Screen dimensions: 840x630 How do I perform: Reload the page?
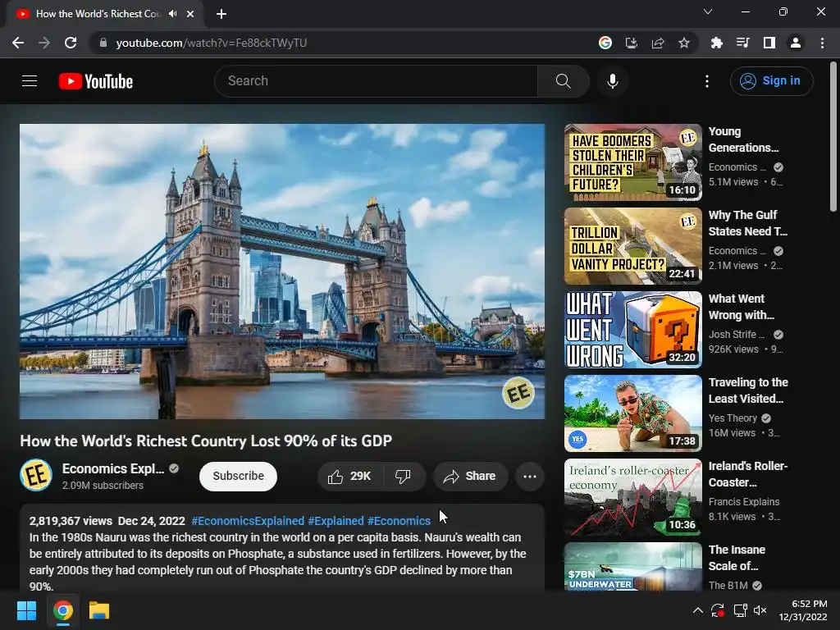[x=71, y=43]
